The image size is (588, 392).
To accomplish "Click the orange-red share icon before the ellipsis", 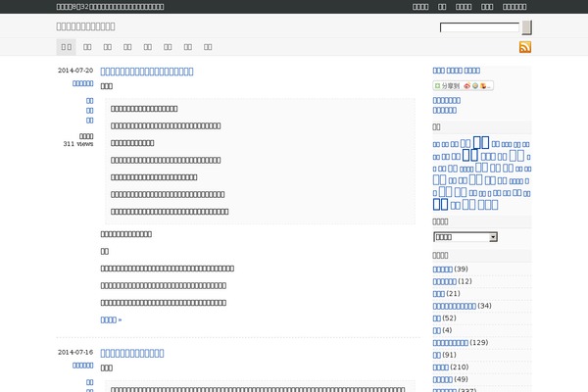I will point(483,86).
